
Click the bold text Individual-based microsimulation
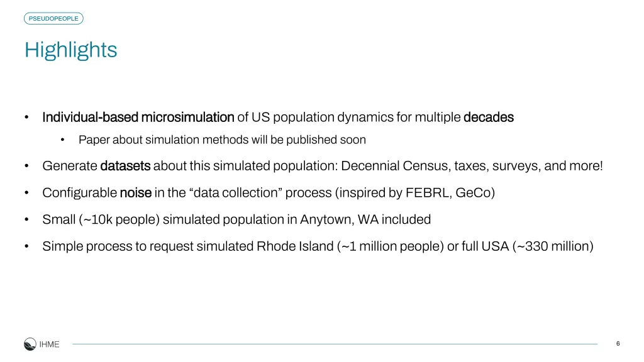138,118
